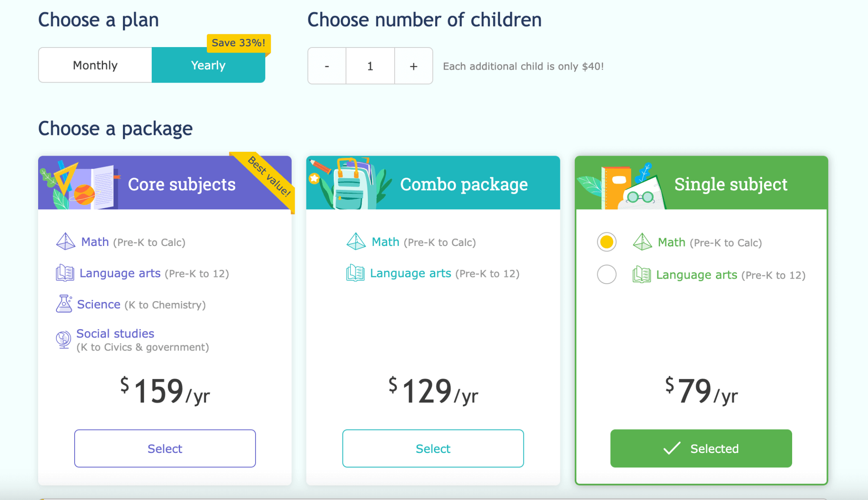Select the Core subjects package
The image size is (868, 500).
tap(165, 448)
